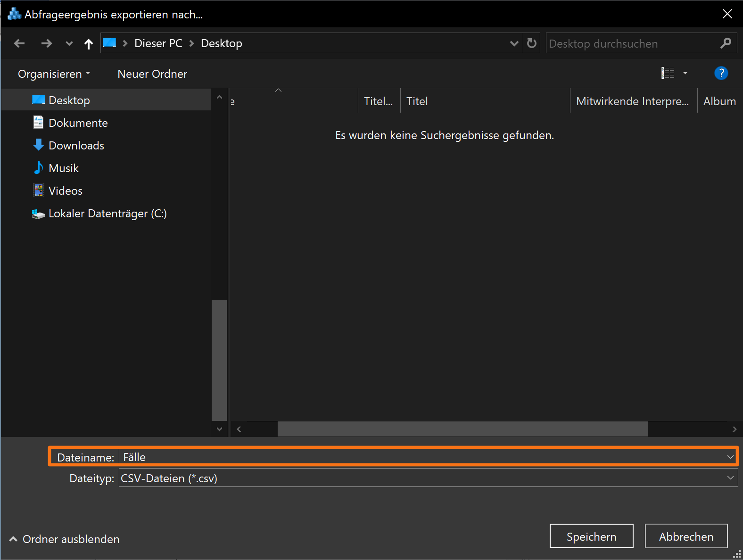The height and width of the screenshot is (560, 743).
Task: Refresh the Desktop folder view
Action: click(531, 43)
